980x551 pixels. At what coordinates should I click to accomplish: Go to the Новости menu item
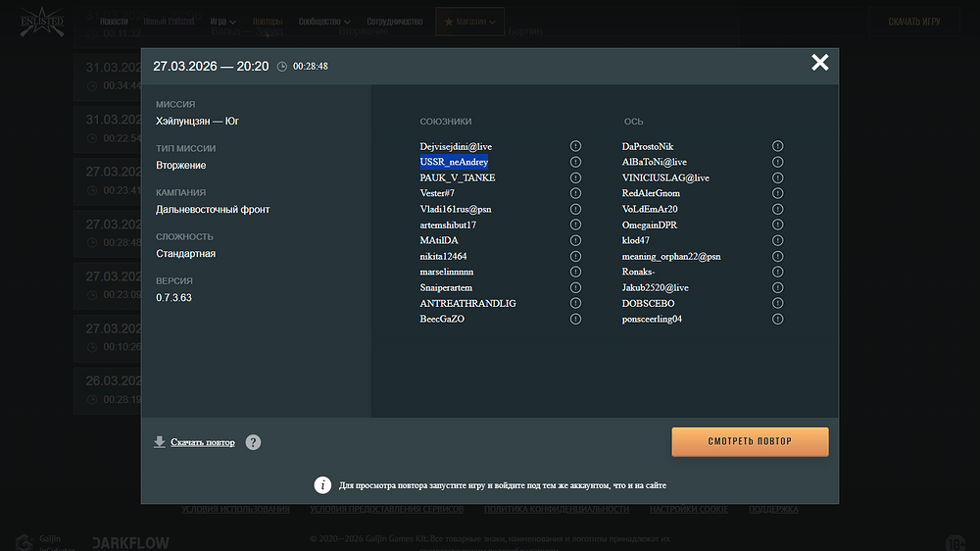(x=114, y=22)
